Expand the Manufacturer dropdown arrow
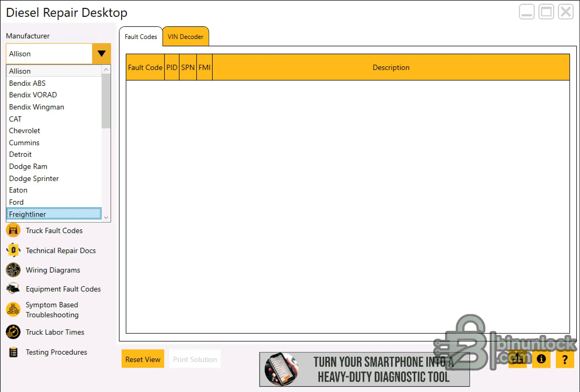580x392 pixels. click(x=101, y=54)
